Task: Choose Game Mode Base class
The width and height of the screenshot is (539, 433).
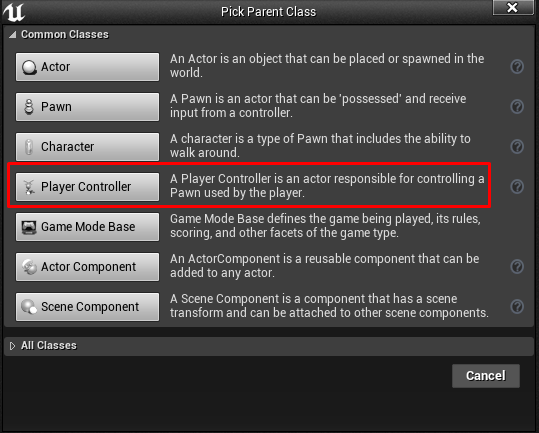Action: coord(87,227)
